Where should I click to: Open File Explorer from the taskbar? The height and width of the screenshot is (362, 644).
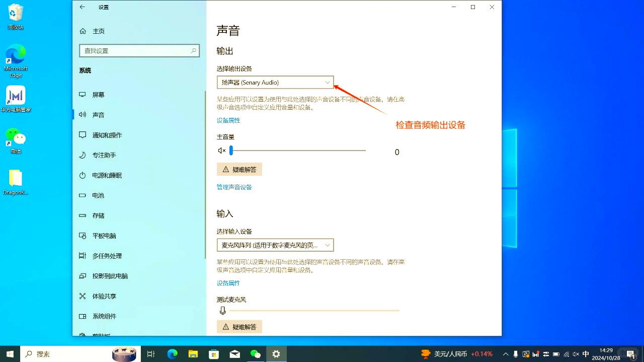click(193, 354)
